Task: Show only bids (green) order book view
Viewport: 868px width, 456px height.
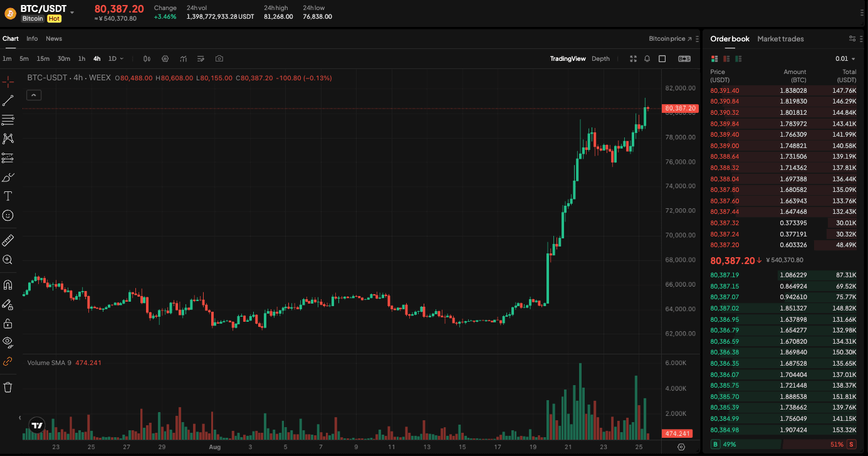Action: click(x=738, y=59)
